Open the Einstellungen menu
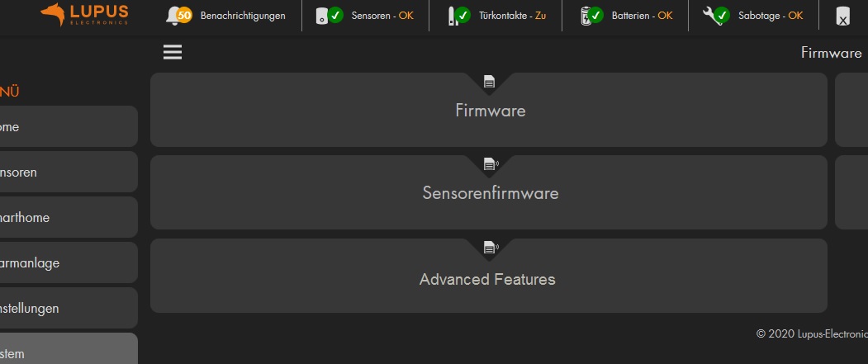The height and width of the screenshot is (364, 868). [68, 309]
